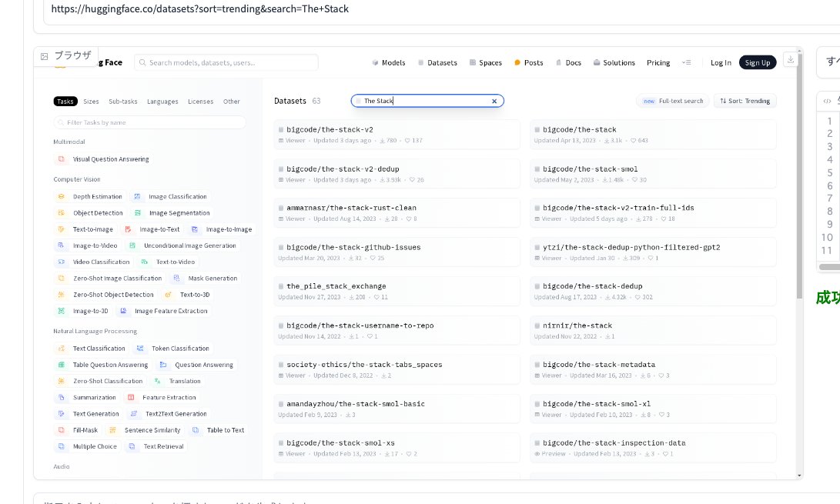Open the Docs nav item
The width and height of the screenshot is (840, 504).
568,62
